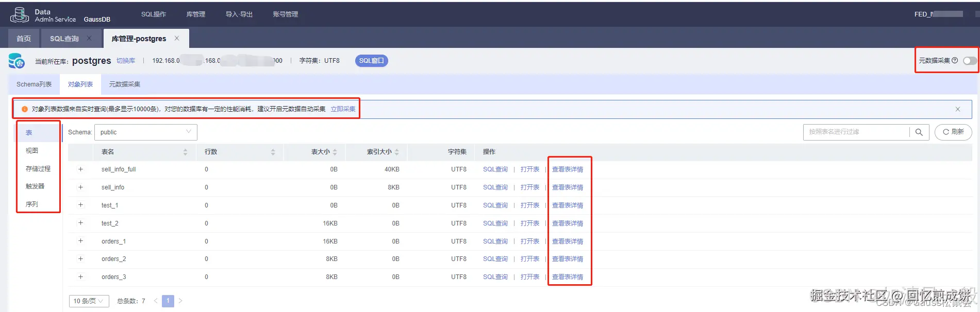Expand the test_1 row
Image resolution: width=980 pixels, height=312 pixels.
click(x=80, y=205)
